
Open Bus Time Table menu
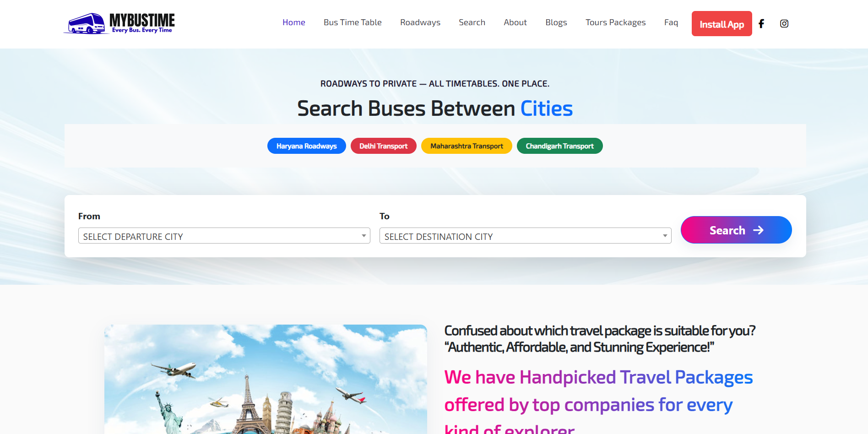point(353,22)
